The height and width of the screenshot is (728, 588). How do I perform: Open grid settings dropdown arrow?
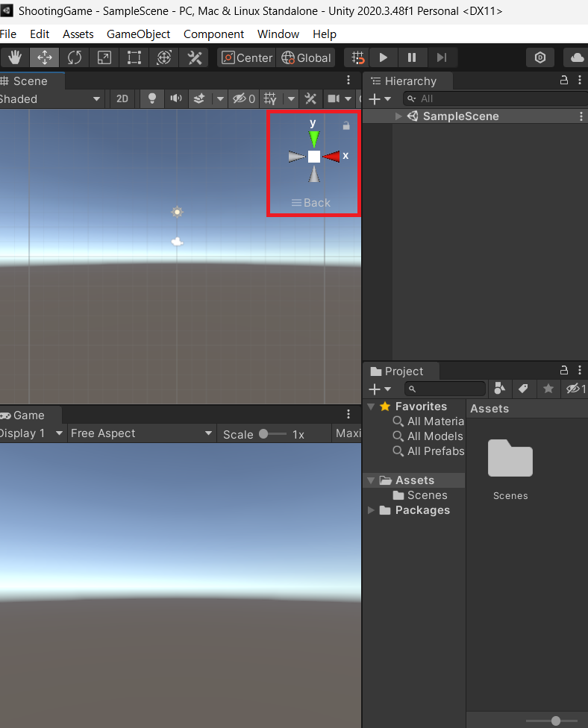coord(291,99)
